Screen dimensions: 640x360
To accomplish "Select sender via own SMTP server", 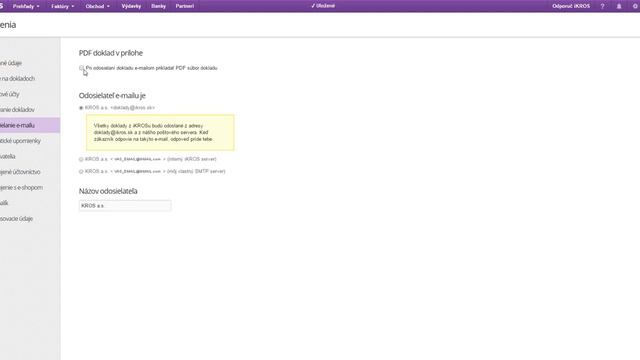I will click(x=81, y=171).
